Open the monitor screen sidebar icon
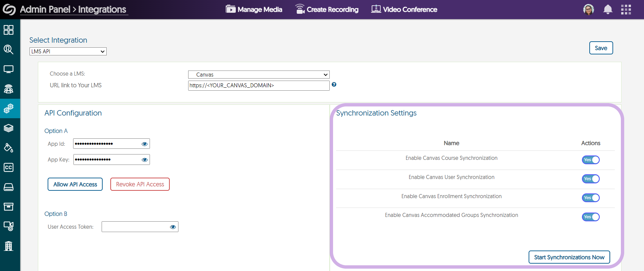Screen dimensions: 644x271 (8, 69)
